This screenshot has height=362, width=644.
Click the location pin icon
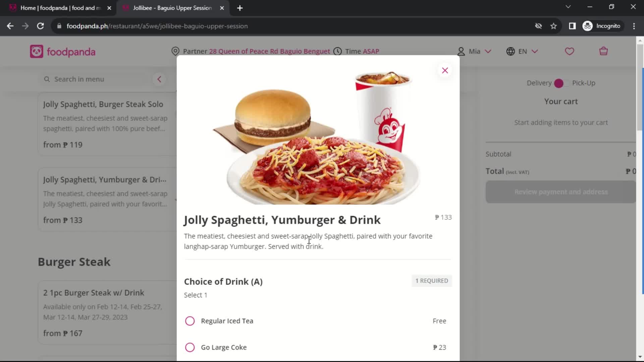[x=176, y=51]
